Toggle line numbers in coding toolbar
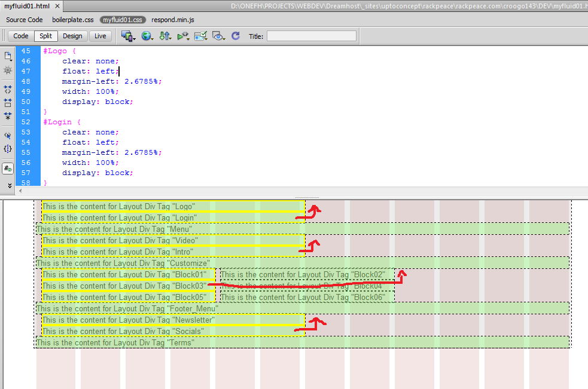Image resolution: width=588 pixels, height=389 pixels. 8,169
